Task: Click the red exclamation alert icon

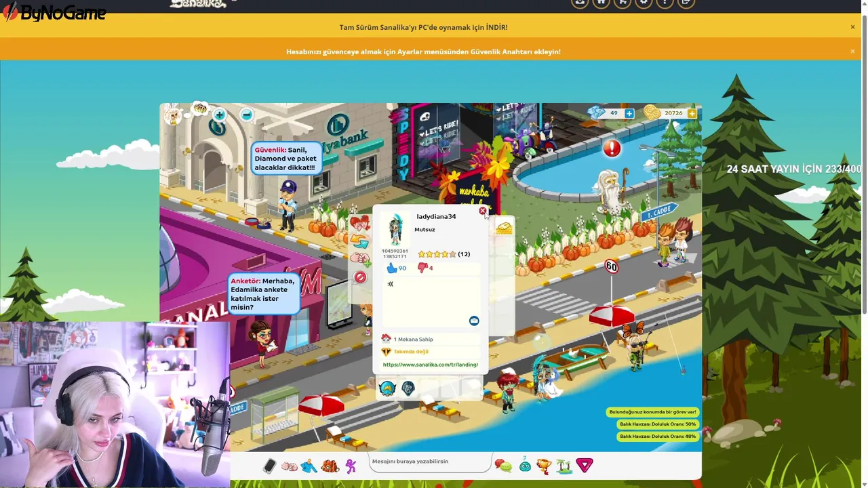Action: 612,148
